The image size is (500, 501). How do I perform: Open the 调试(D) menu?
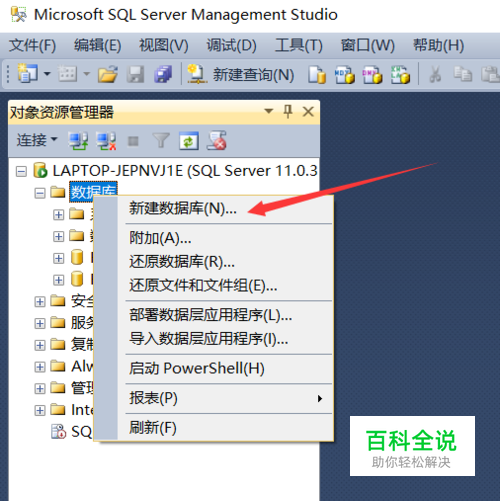pyautogui.click(x=231, y=45)
